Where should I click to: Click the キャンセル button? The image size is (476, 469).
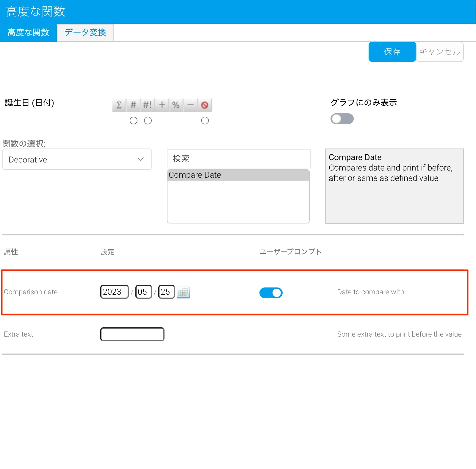[440, 52]
